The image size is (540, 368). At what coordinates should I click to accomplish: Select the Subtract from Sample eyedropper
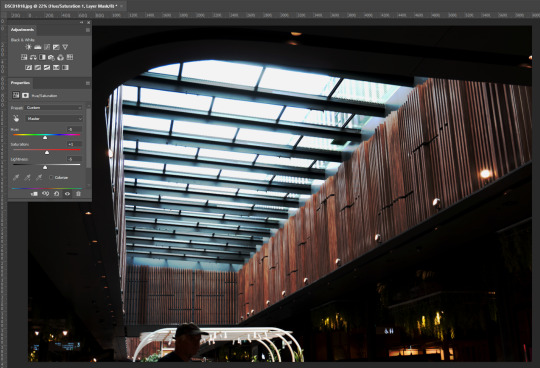39,178
